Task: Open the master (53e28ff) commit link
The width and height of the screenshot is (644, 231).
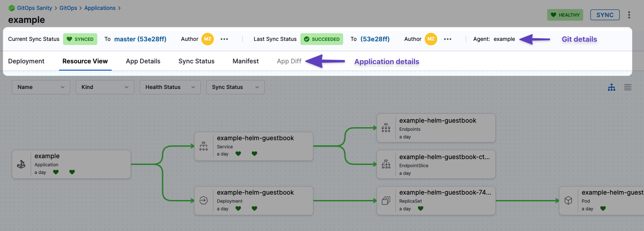Action: (x=140, y=39)
